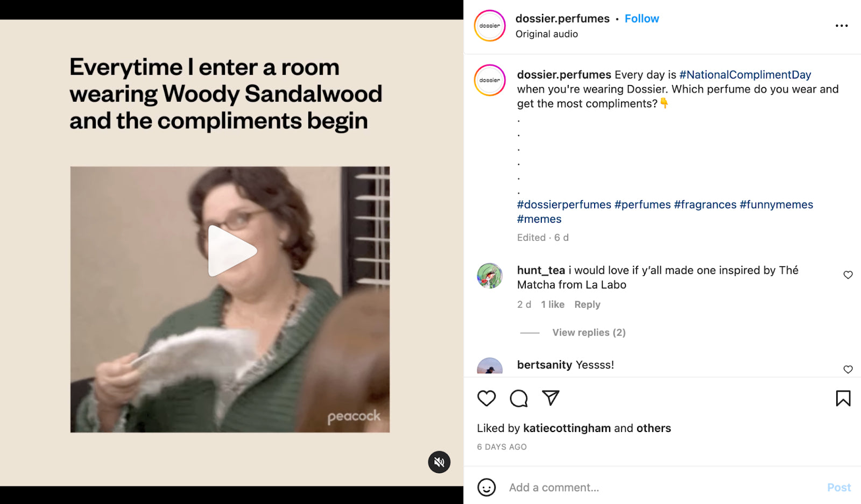Screen dimensions: 861x504
Task: Open the dossier profile picture in the header
Action: [490, 26]
